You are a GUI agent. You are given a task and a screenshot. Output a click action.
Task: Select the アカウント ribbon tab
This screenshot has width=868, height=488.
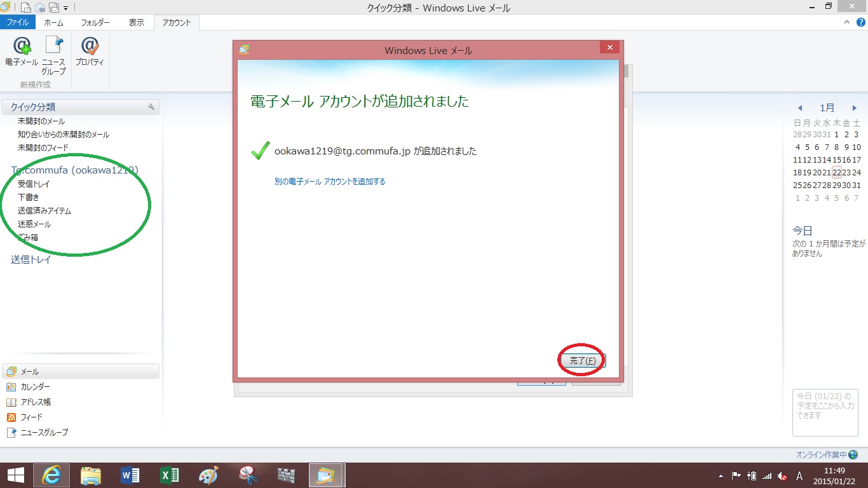click(177, 22)
